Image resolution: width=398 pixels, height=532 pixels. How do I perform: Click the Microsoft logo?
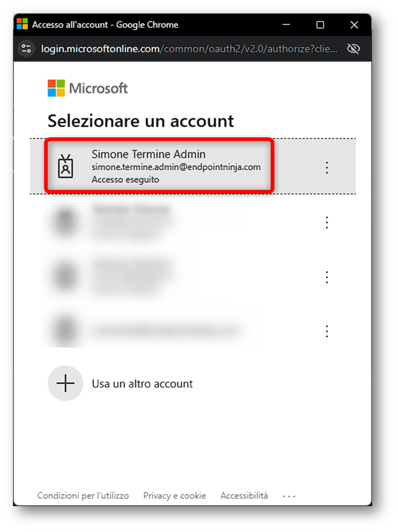coord(88,88)
